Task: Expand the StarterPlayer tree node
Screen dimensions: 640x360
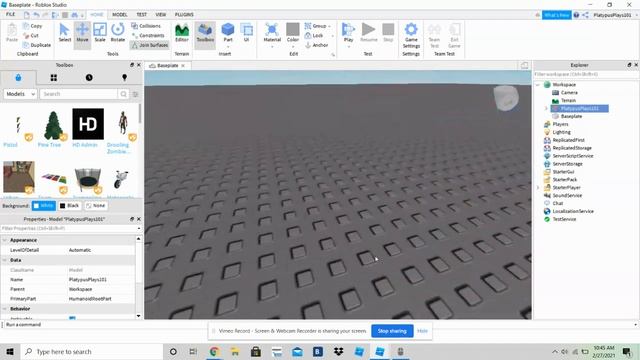Action: [x=538, y=187]
